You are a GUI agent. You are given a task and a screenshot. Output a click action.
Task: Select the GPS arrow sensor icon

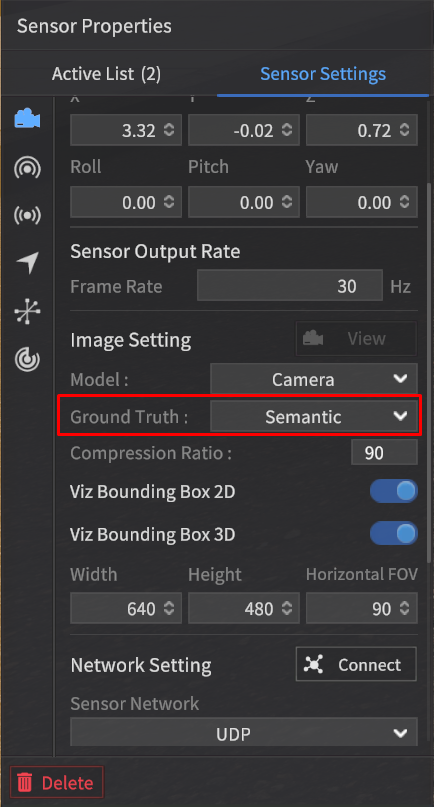(27, 263)
